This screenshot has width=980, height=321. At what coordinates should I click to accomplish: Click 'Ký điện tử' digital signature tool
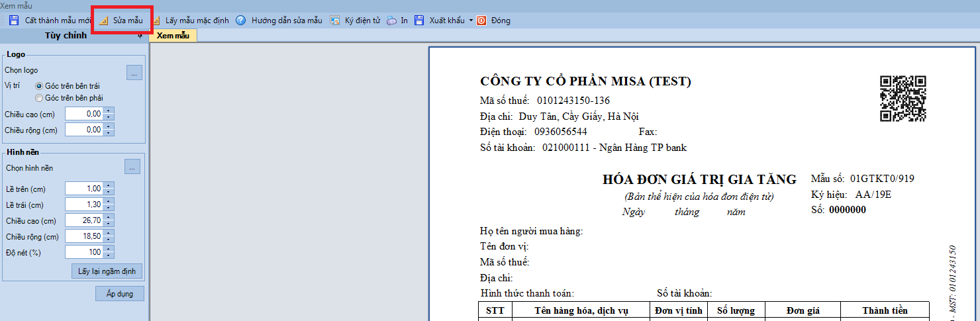pyautogui.click(x=356, y=21)
